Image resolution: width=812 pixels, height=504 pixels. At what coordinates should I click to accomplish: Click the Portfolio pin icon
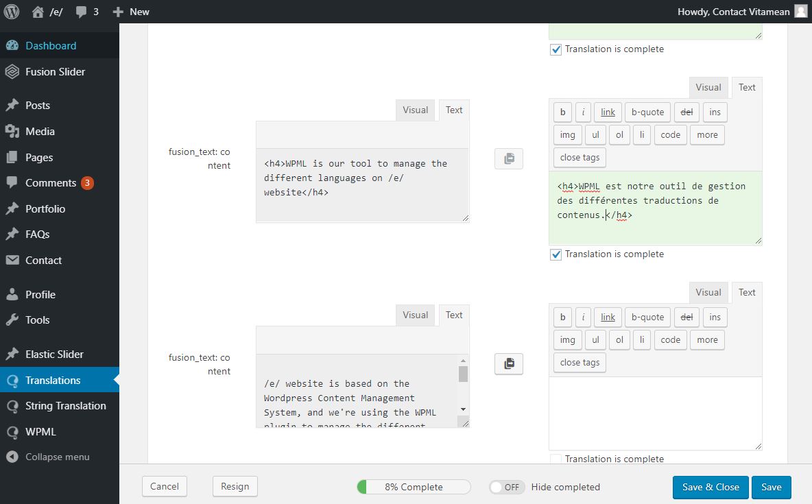[x=12, y=208]
